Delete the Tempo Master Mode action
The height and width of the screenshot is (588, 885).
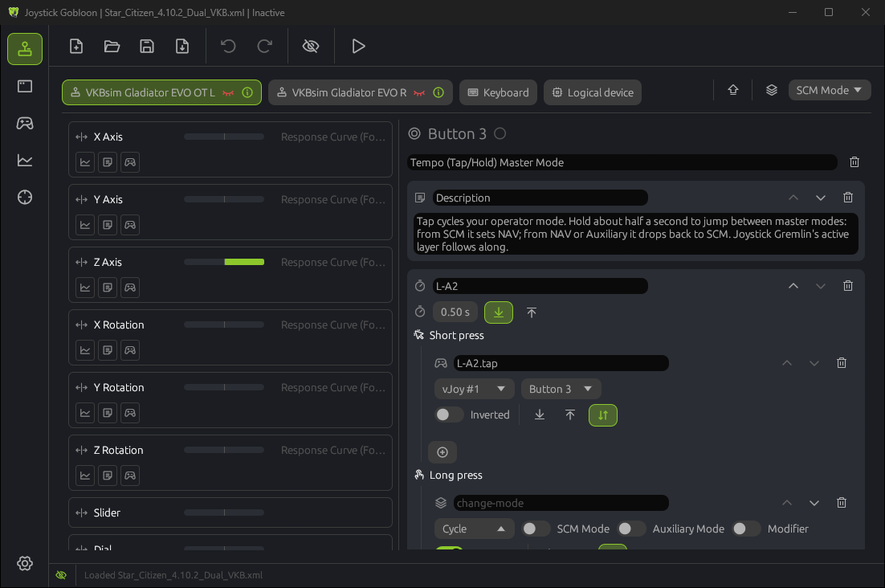[854, 162]
